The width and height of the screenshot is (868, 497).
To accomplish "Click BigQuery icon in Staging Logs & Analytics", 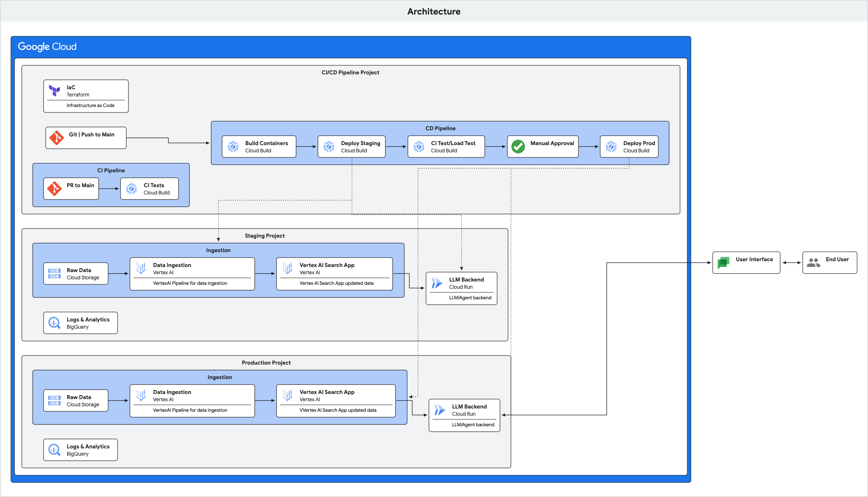I will pos(54,323).
